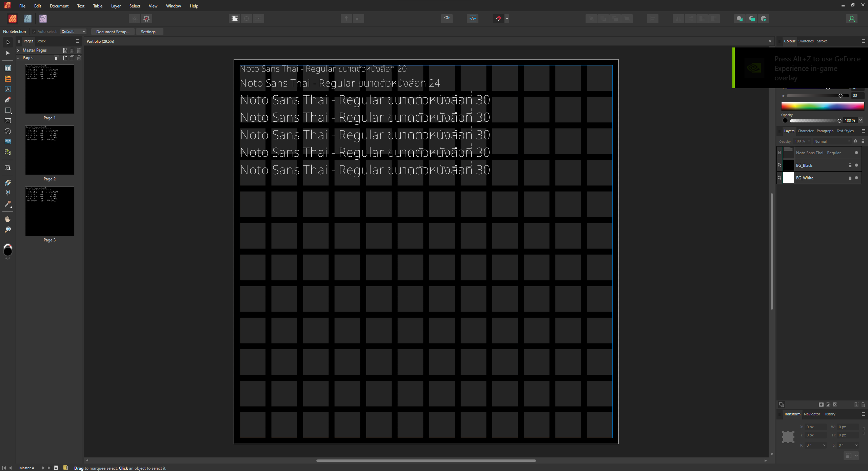Open the layer blend mode Normal dropdown

point(832,141)
